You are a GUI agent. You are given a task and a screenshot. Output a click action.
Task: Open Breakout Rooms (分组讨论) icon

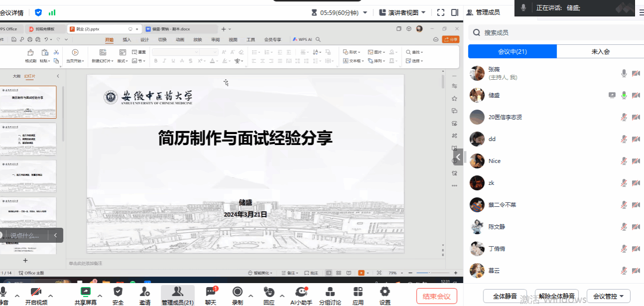tap(330, 292)
